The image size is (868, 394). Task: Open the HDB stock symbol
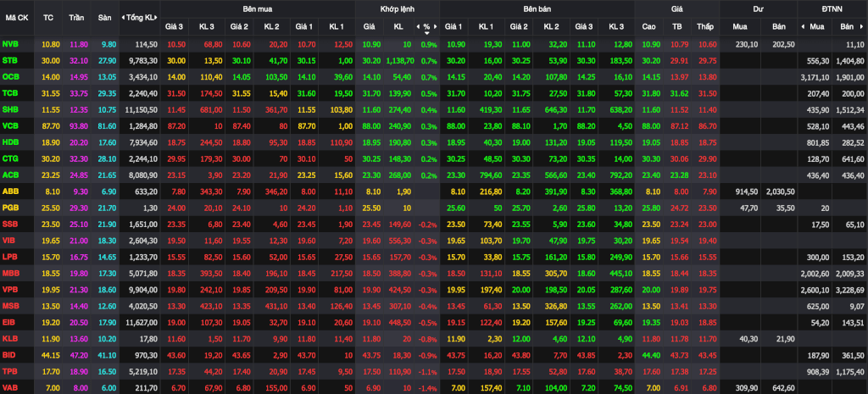coord(10,142)
